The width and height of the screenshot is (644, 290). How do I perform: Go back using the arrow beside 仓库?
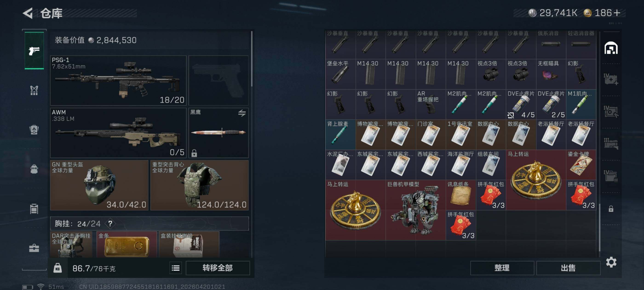click(28, 13)
